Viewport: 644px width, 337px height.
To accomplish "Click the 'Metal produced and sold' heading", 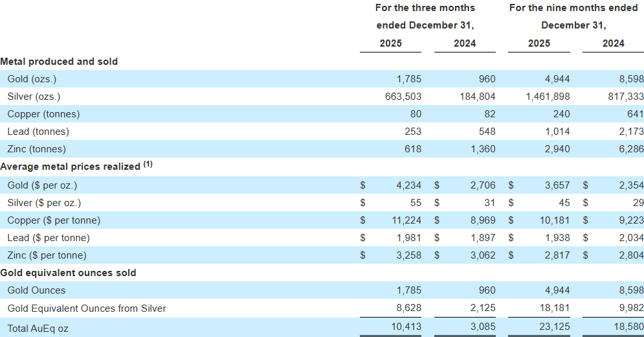I will coord(59,62).
